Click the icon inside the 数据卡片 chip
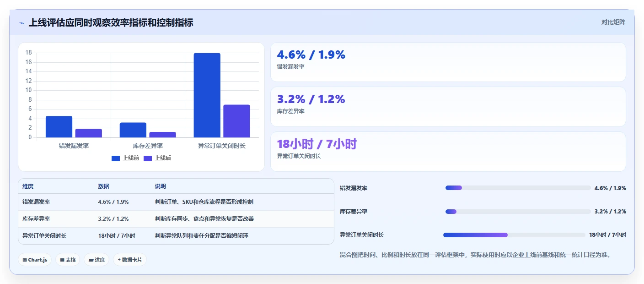 click(119, 260)
